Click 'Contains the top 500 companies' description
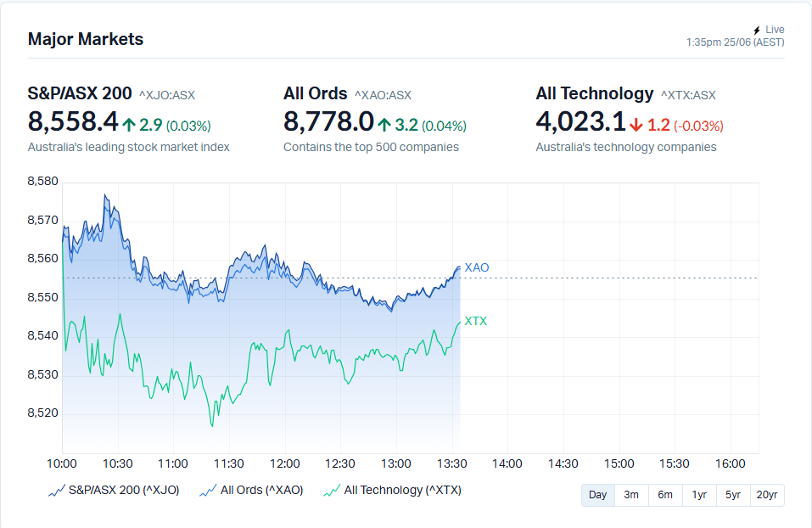 point(371,147)
